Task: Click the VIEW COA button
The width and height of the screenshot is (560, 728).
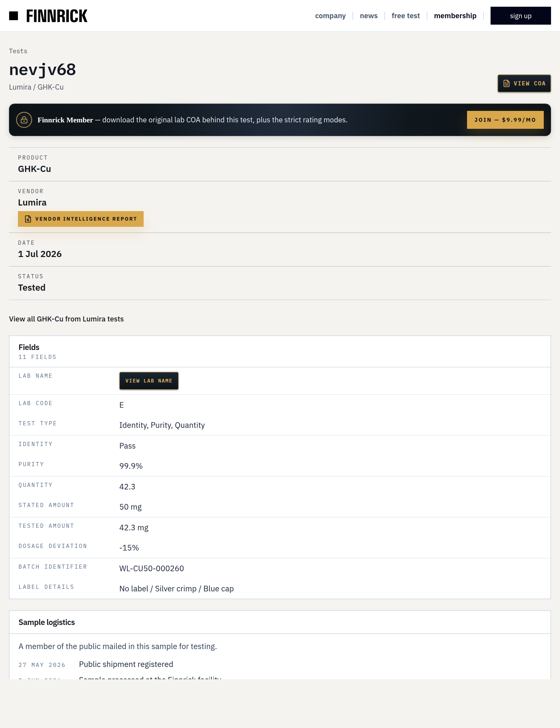Action: tap(524, 83)
